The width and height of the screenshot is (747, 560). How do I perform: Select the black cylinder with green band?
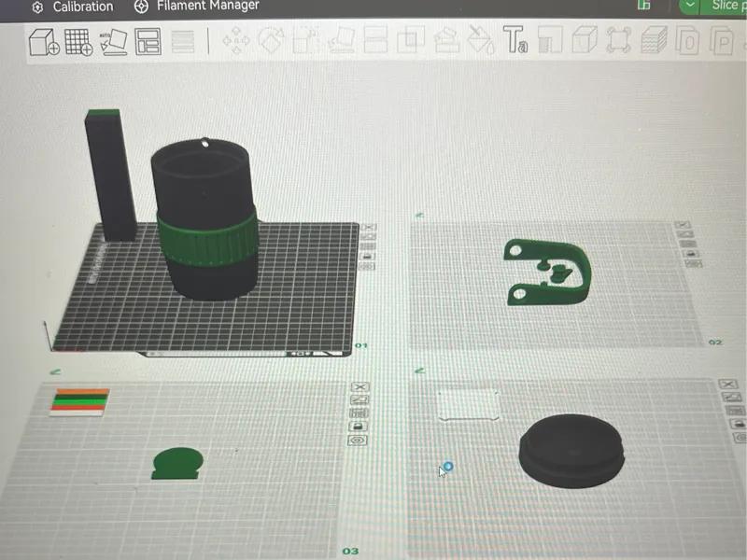204,219
